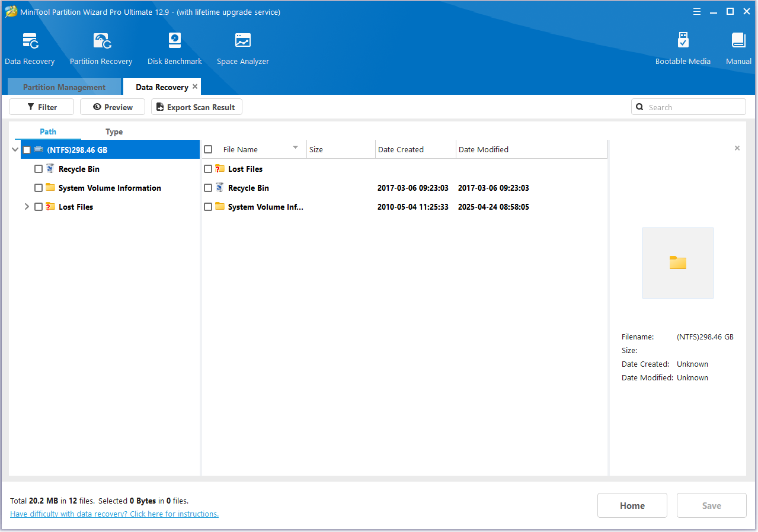Open the Data Recovery tool icon
Viewport: 758px width, 532px height.
[30, 41]
